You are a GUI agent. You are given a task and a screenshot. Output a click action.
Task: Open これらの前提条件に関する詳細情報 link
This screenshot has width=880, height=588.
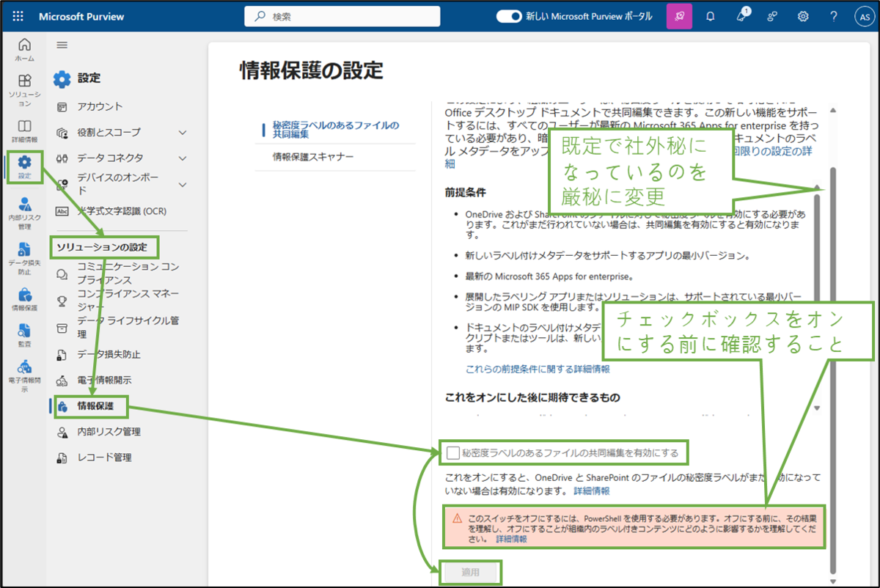(x=538, y=369)
